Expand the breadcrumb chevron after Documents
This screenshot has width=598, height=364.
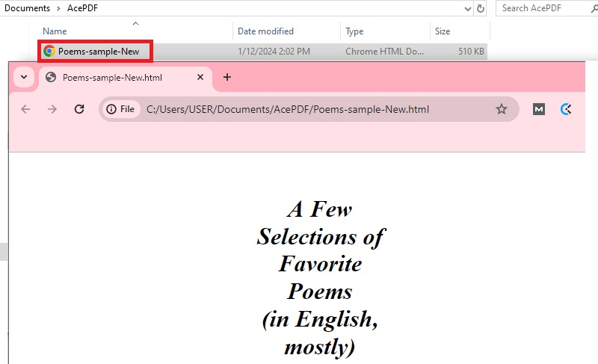tap(58, 8)
